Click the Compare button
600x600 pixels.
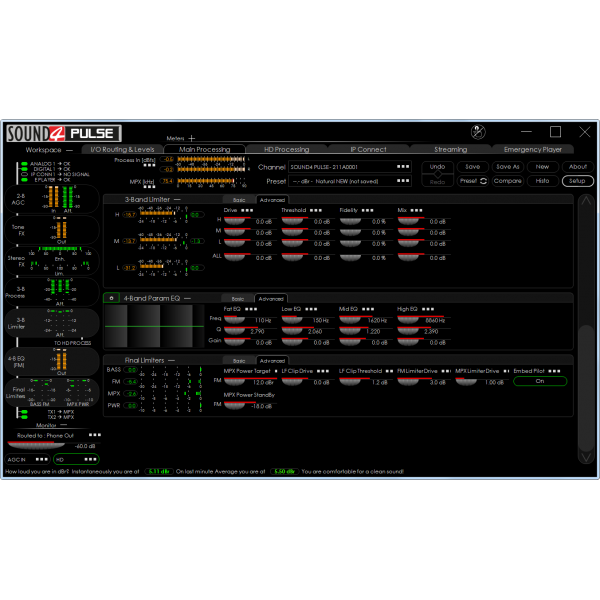[x=508, y=181]
